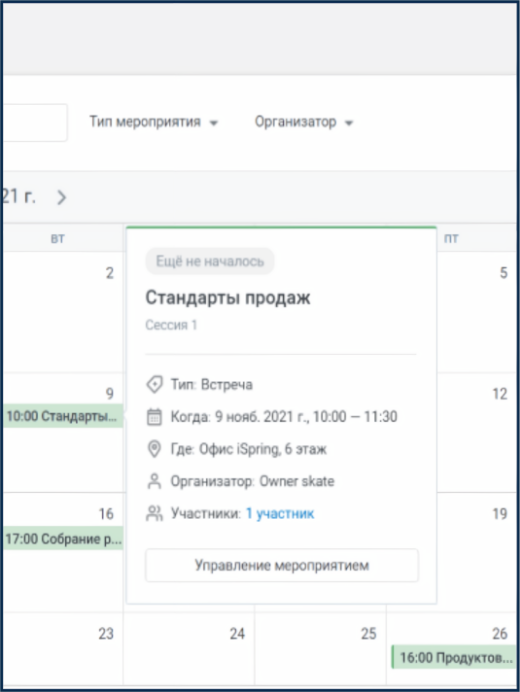Click the Ещё не началось status badge
The height and width of the screenshot is (692, 520).
(x=210, y=261)
